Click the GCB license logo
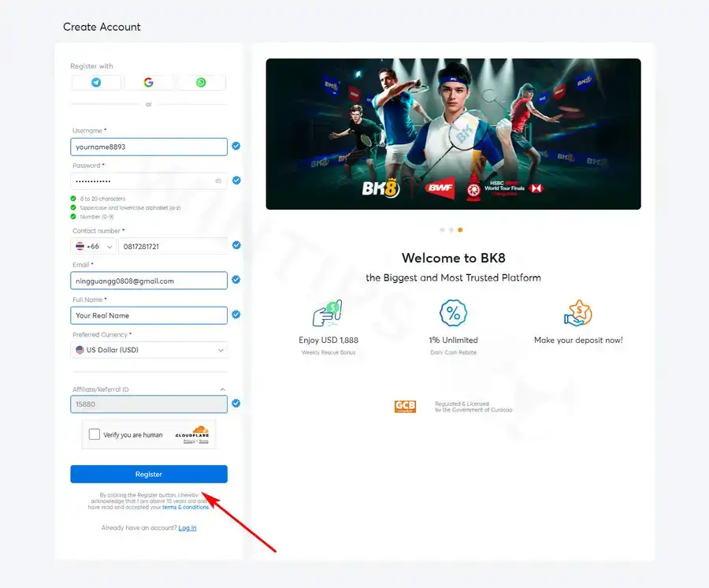 click(405, 406)
